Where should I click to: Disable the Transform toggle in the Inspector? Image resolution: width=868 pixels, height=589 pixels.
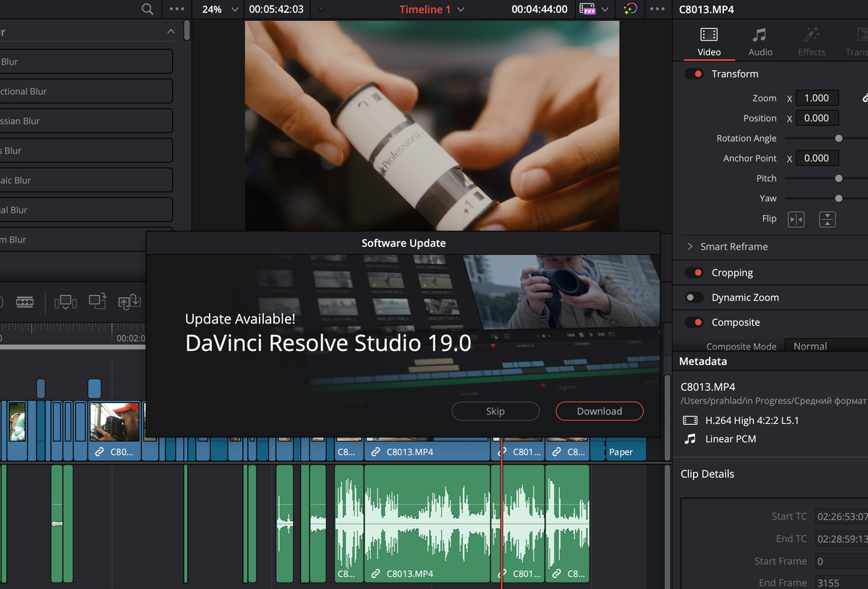click(694, 74)
